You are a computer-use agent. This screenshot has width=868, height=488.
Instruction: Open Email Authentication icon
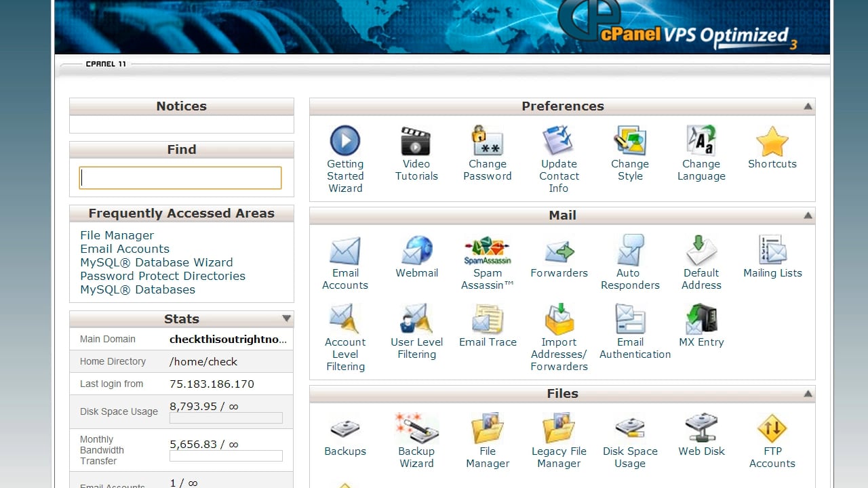[x=630, y=320]
